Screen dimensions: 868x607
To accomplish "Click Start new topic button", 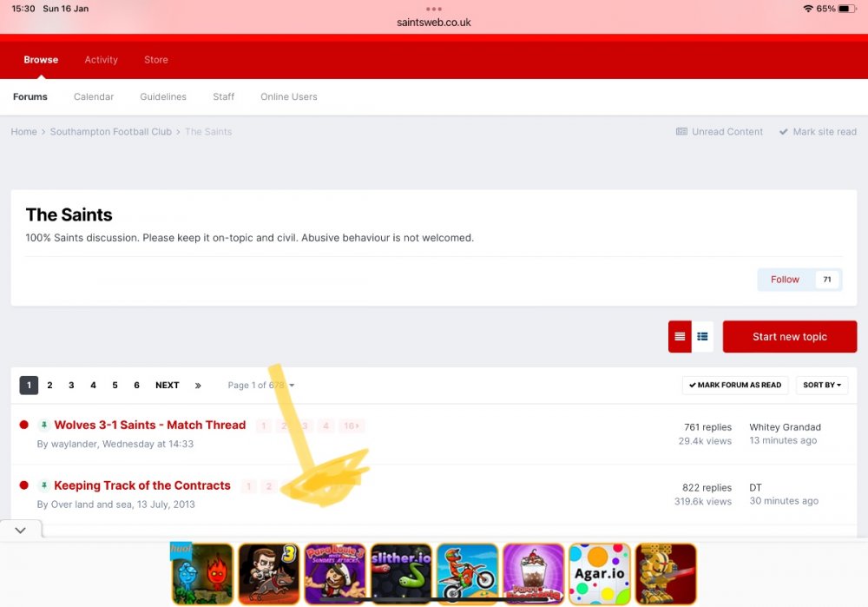I will [x=789, y=337].
